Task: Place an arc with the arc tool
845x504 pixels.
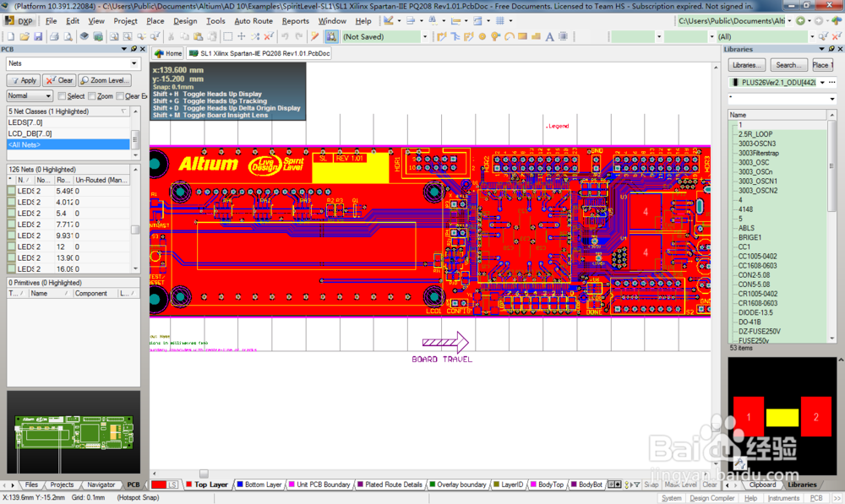Action: click(510, 36)
